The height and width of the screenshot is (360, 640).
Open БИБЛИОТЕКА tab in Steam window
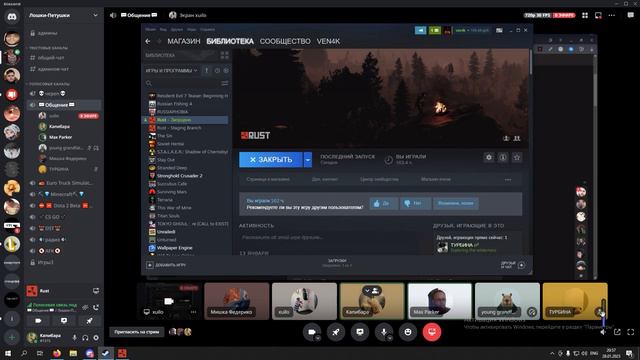click(230, 41)
